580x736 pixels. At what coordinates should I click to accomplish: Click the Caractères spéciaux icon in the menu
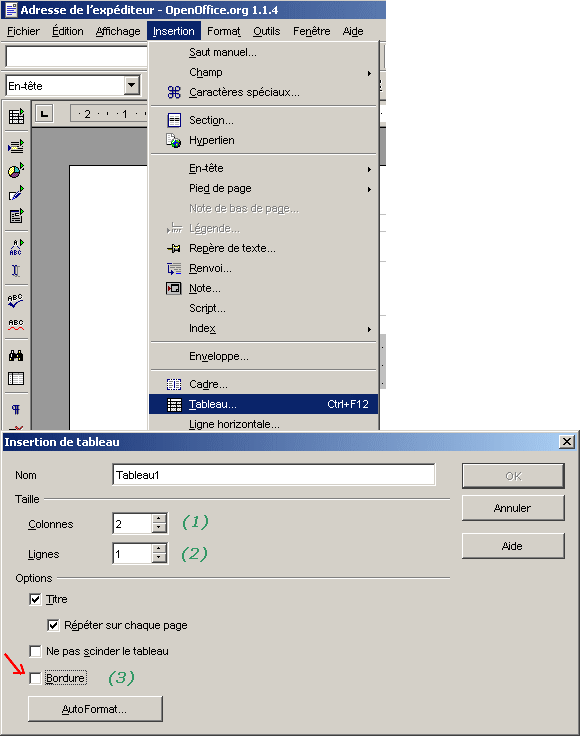pyautogui.click(x=174, y=92)
